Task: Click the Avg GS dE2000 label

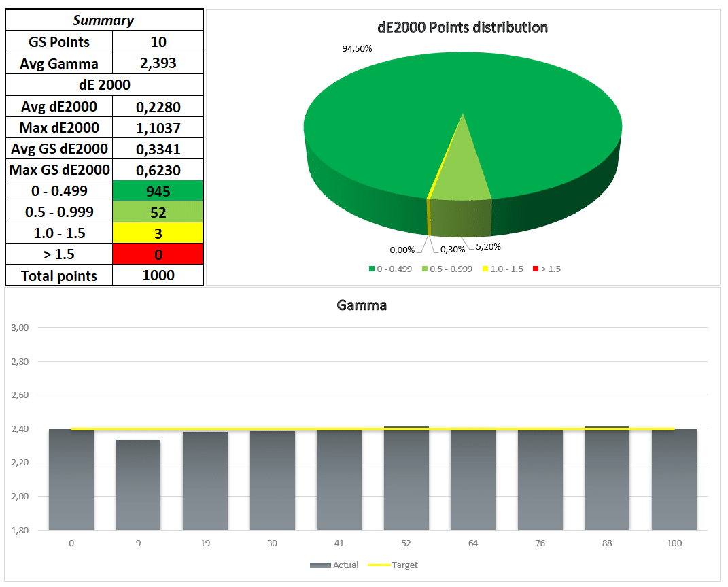Action: pyautogui.click(x=59, y=149)
